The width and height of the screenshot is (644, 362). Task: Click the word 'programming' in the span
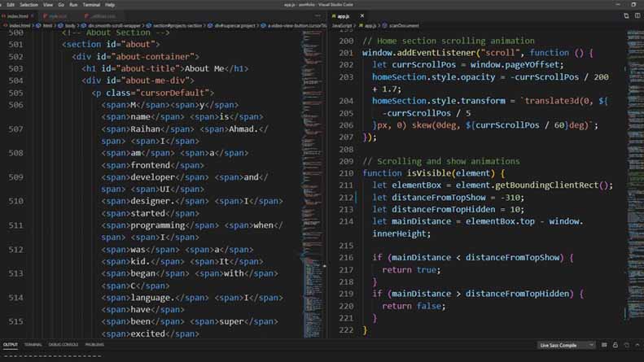(x=158, y=225)
